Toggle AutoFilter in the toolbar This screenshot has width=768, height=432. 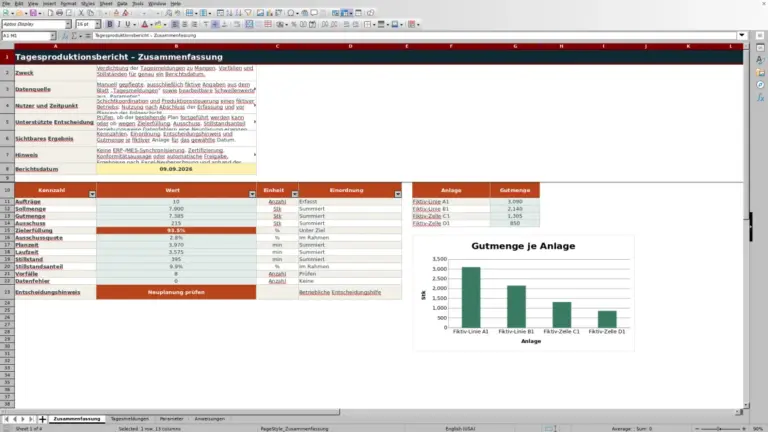pyautogui.click(x=248, y=13)
